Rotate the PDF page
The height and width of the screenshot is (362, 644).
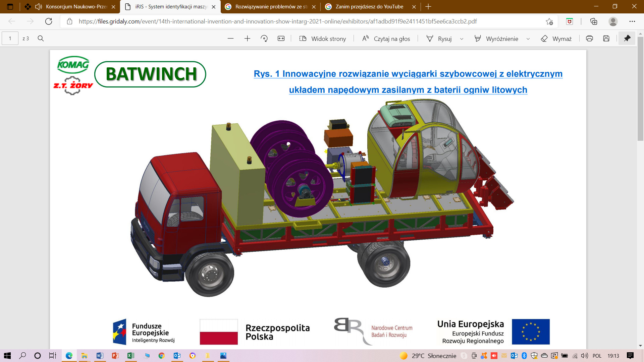click(x=264, y=39)
